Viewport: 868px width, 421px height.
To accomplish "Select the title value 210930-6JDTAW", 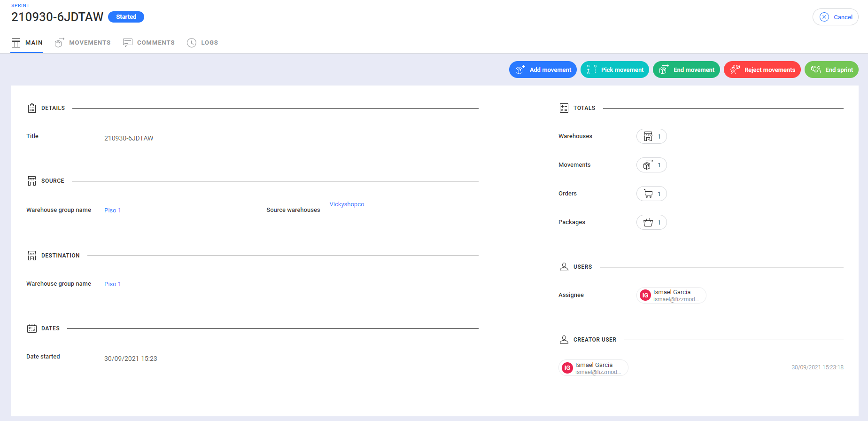I will (x=129, y=138).
